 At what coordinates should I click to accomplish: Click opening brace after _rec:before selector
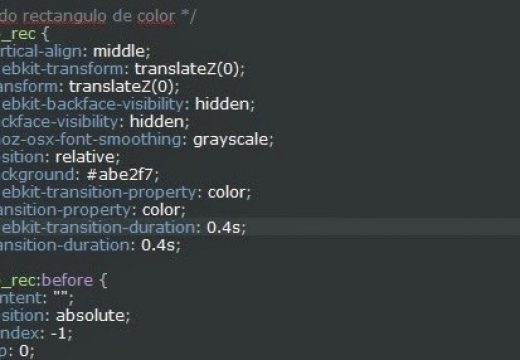point(103,281)
